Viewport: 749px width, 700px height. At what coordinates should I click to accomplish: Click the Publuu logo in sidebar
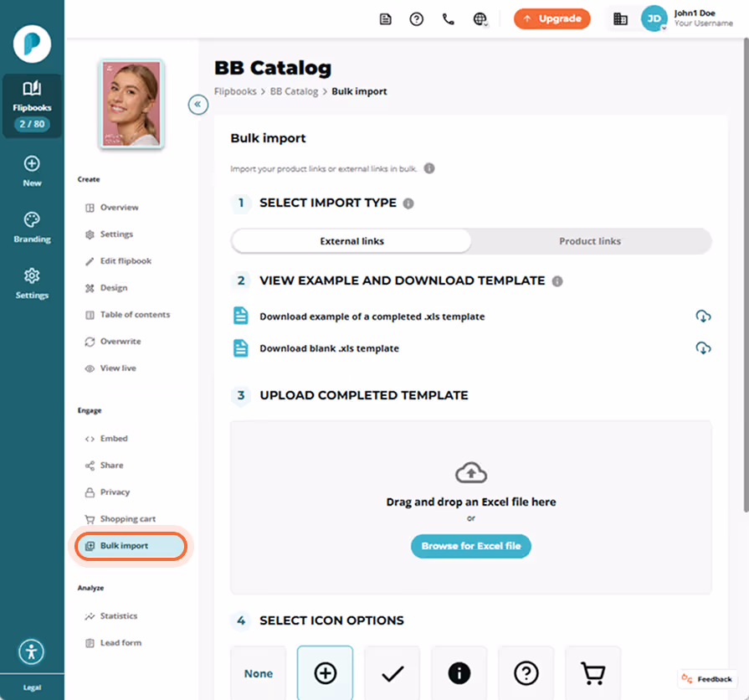(32, 44)
